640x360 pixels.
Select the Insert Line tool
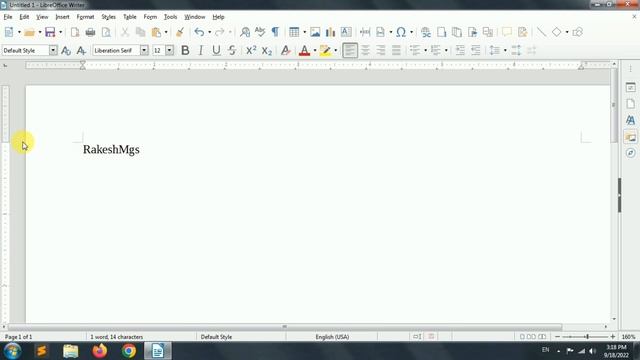coord(541,32)
